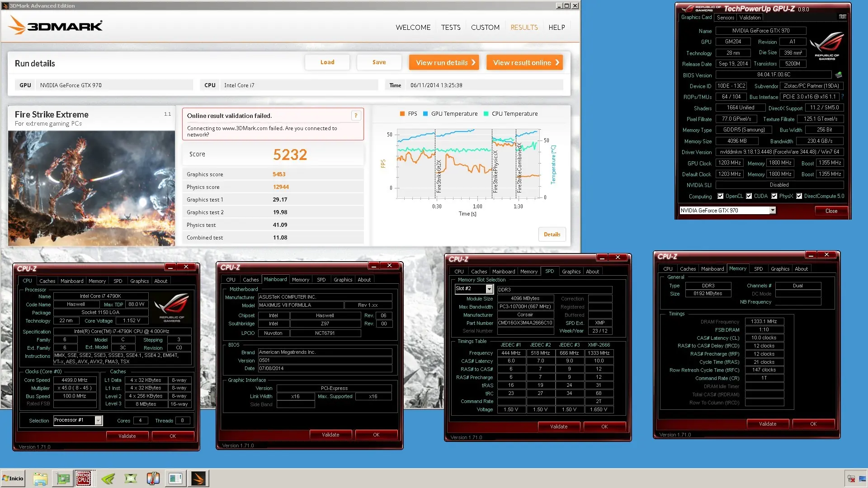868x488 pixels.
Task: Click the 3DMark title bar icon
Action: click(5, 6)
